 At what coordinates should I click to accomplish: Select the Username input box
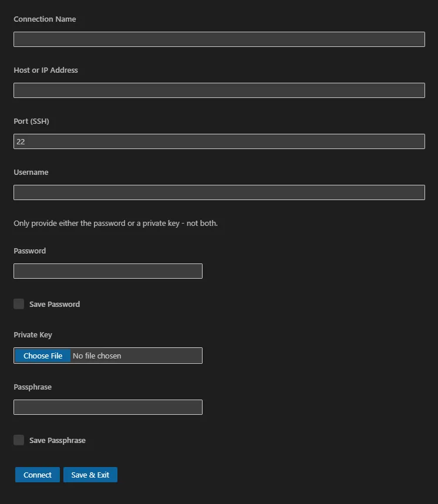click(219, 192)
